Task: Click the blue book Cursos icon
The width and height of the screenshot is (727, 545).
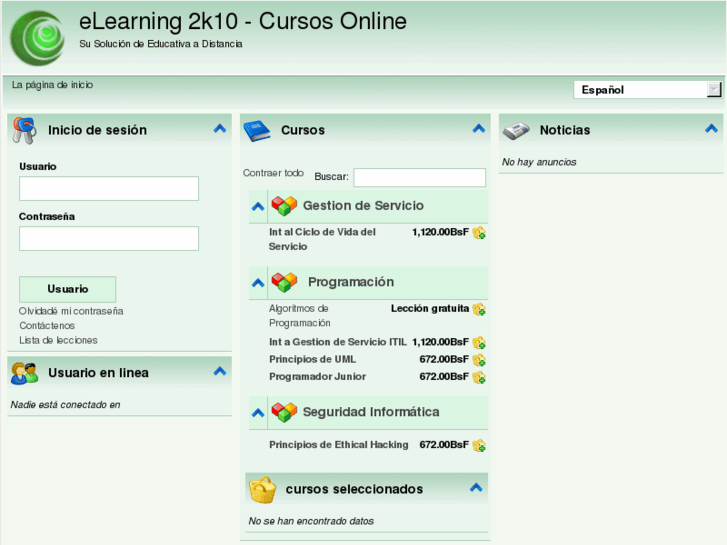Action: point(257,131)
